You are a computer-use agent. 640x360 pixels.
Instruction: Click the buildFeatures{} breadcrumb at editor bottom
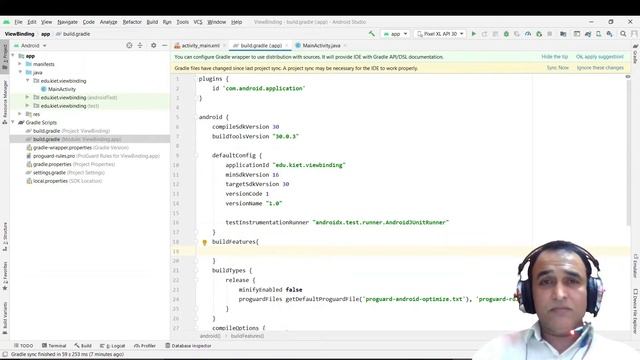[247, 336]
